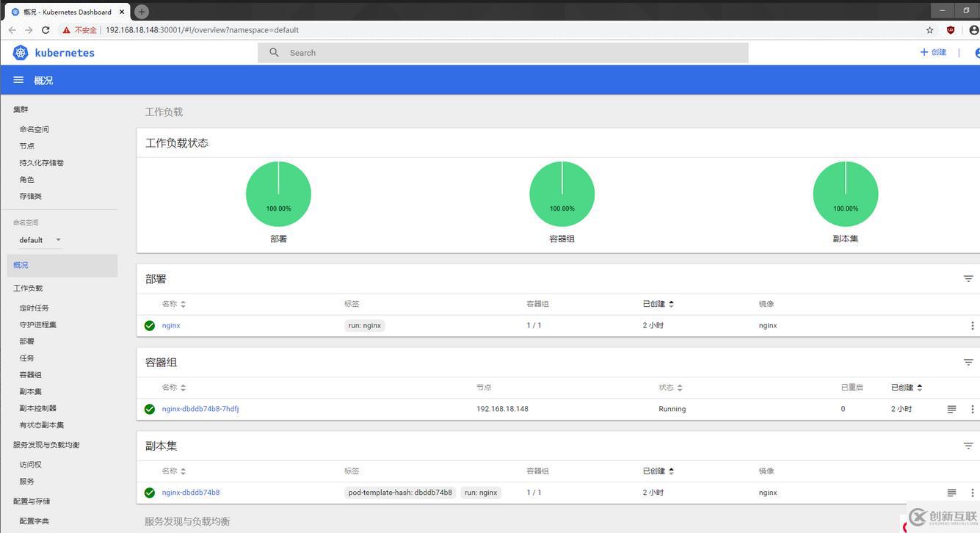Screen dimensions: 980x533
Task: Click the browser reload button
Action: click(x=46, y=30)
